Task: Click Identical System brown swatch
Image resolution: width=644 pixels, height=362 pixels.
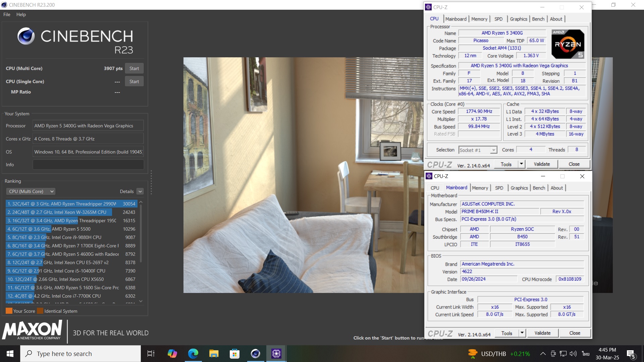Action: click(x=40, y=311)
